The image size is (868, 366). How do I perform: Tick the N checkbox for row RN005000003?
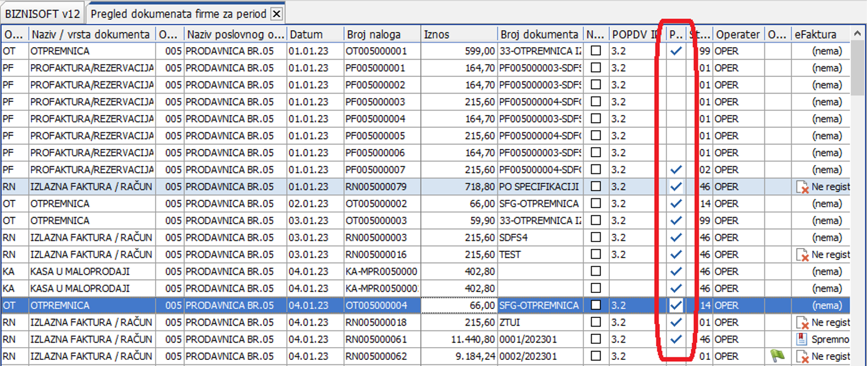tap(596, 237)
